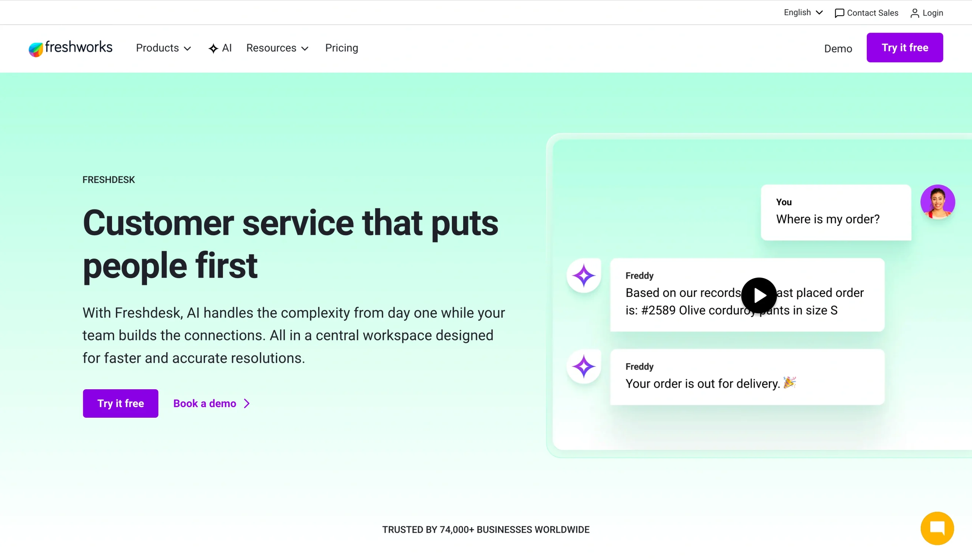Viewport: 972px width, 560px height.
Task: Expand the Products menu
Action: pos(164,48)
